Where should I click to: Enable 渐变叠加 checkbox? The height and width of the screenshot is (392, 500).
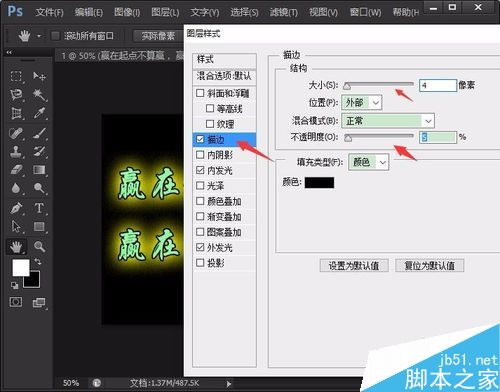200,216
